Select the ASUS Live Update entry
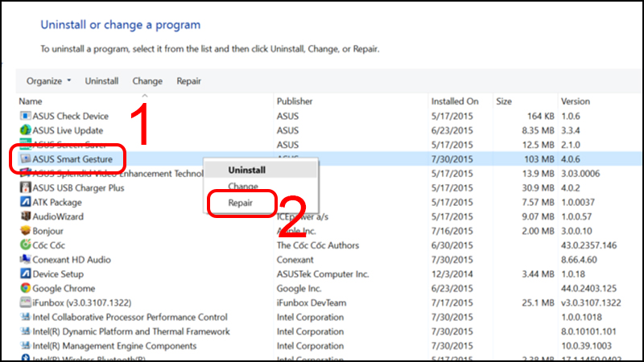 (68, 130)
